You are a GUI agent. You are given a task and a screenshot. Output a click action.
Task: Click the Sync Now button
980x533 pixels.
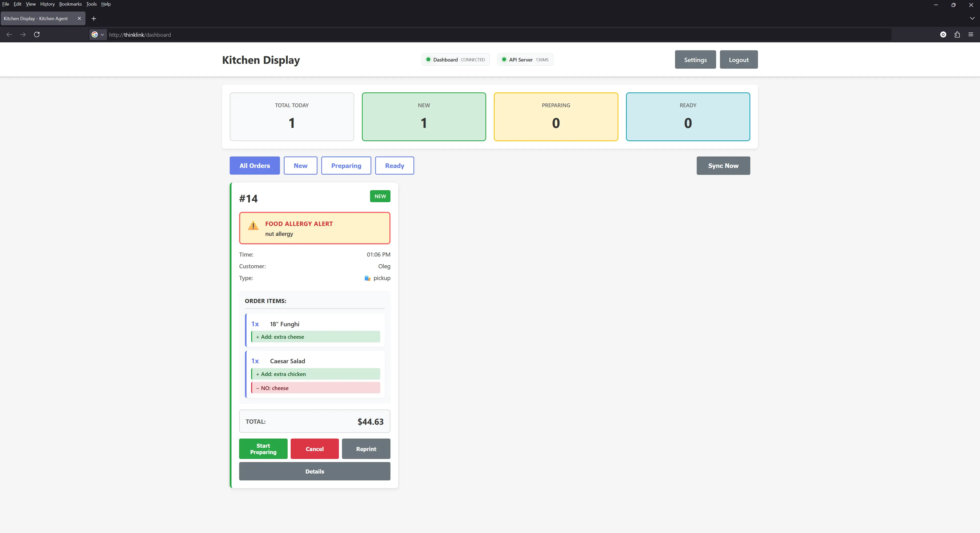point(723,165)
